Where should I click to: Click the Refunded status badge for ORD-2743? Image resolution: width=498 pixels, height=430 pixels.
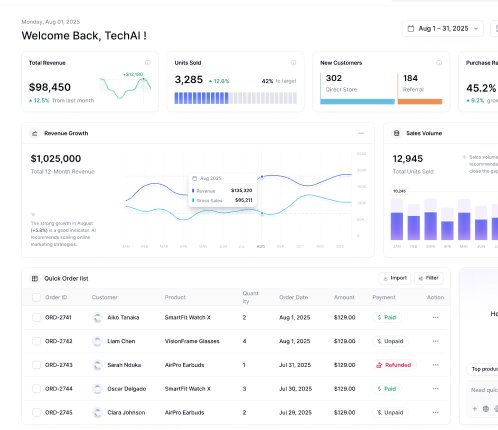[394, 365]
